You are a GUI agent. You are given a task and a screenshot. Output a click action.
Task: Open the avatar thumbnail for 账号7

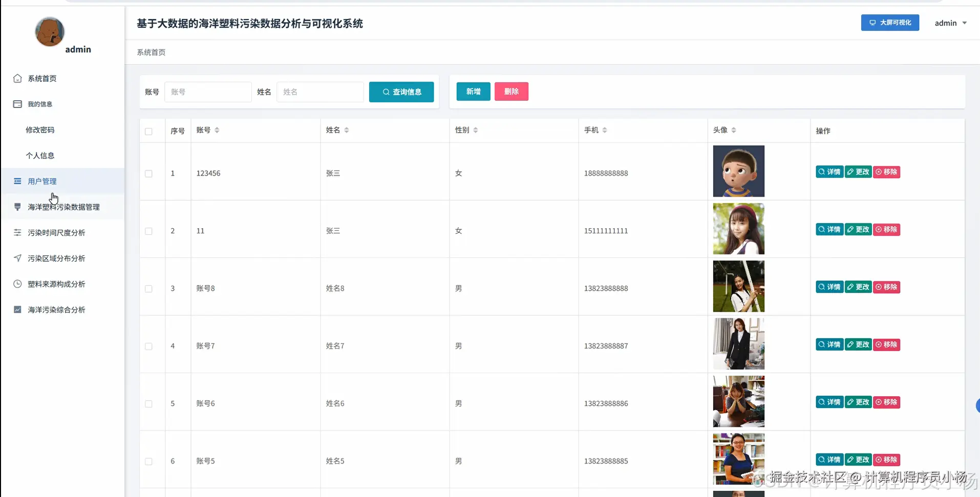pyautogui.click(x=738, y=344)
